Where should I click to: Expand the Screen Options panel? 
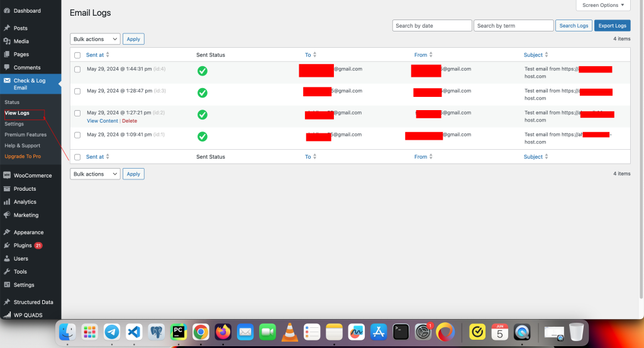pos(603,5)
